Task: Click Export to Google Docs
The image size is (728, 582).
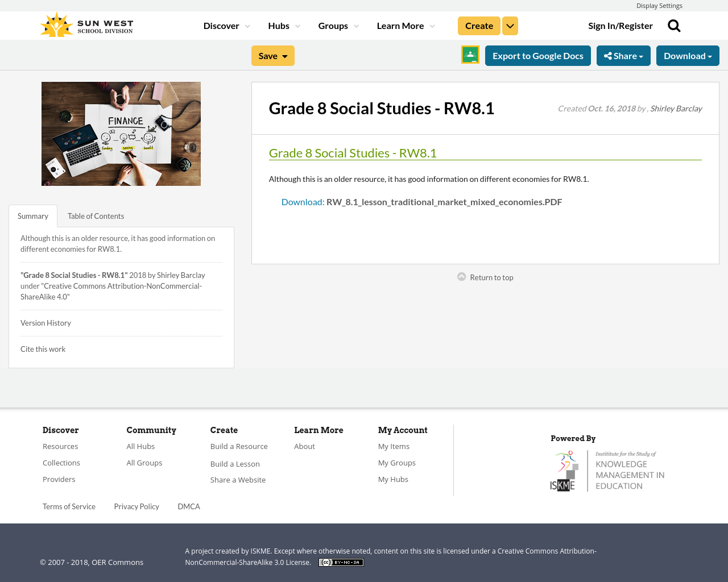Action: click(537, 55)
